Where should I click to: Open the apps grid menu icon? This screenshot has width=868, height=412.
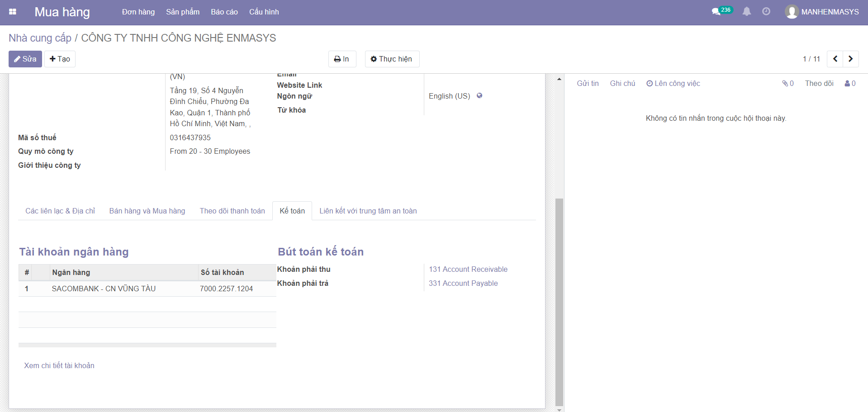[13, 12]
